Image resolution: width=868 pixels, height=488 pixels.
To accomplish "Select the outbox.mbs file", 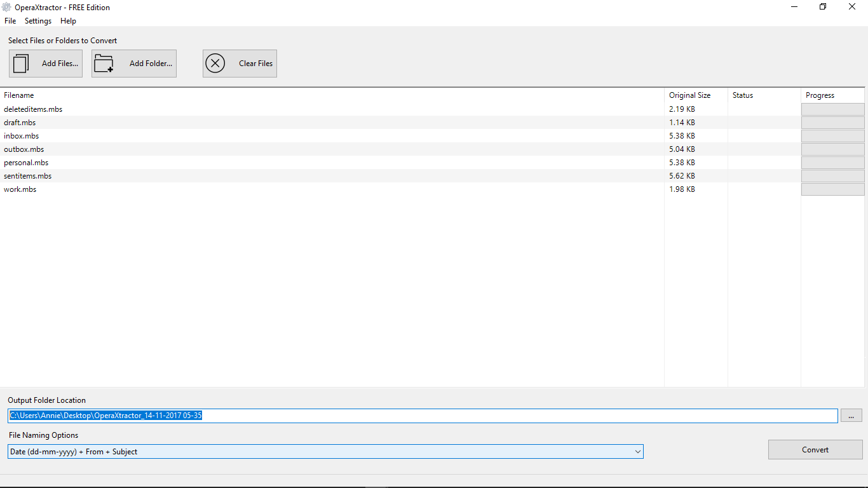I will (x=24, y=149).
